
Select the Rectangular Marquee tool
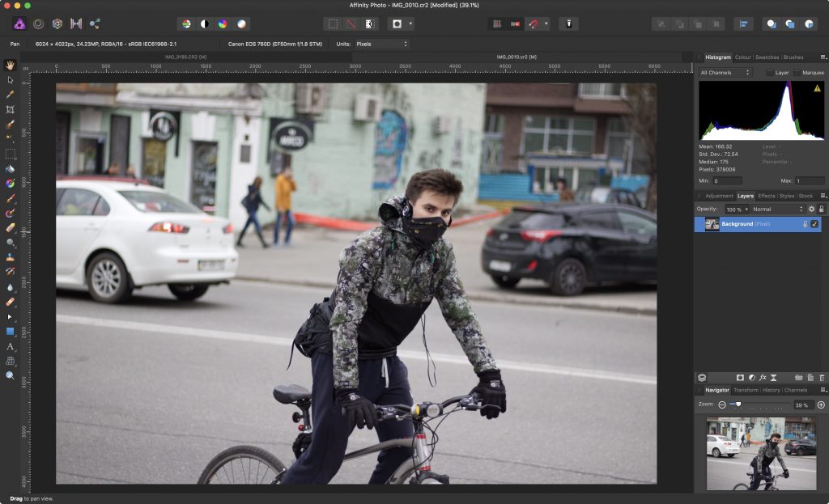click(x=10, y=154)
